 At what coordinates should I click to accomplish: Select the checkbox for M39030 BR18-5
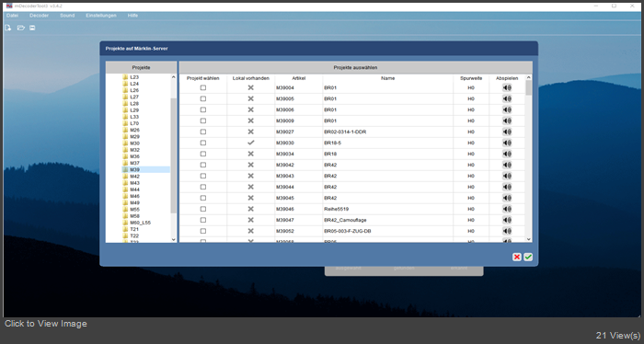pyautogui.click(x=203, y=143)
